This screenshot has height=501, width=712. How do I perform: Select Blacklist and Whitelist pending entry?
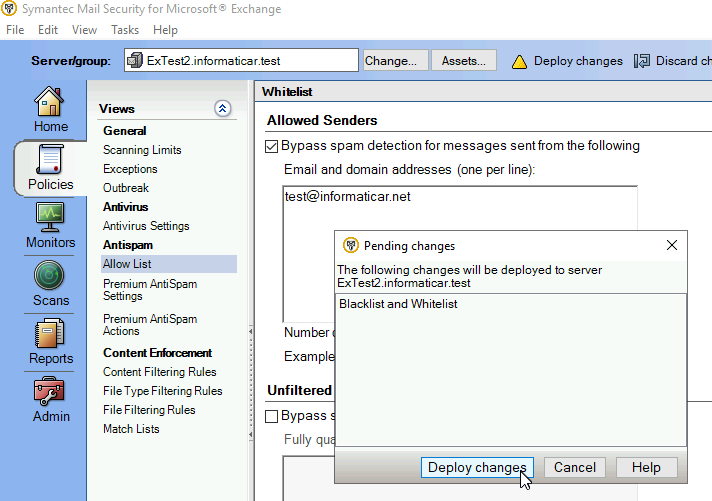click(398, 304)
